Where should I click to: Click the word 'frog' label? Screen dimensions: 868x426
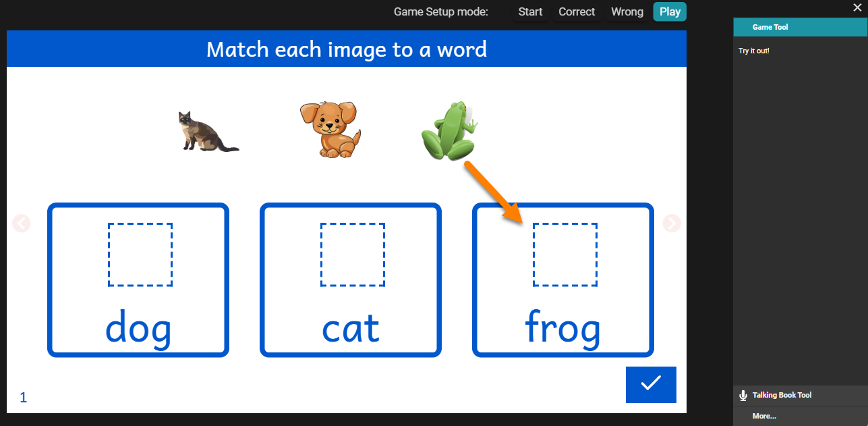[x=562, y=329]
